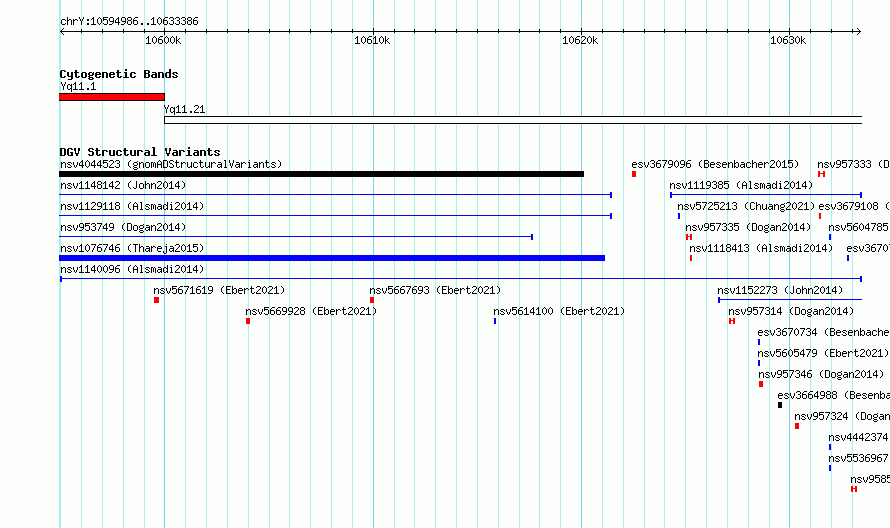
Task: Click blue marker under nsv5536967
Action: click(830, 468)
